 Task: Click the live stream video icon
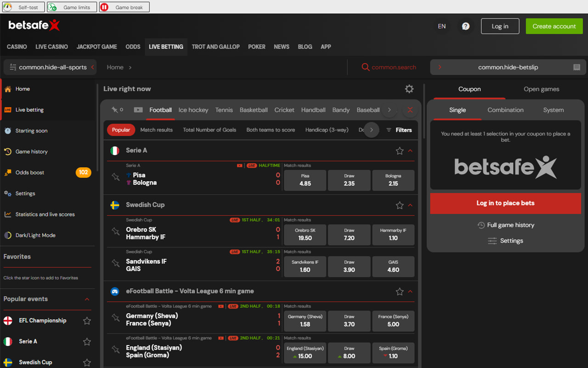(138, 110)
